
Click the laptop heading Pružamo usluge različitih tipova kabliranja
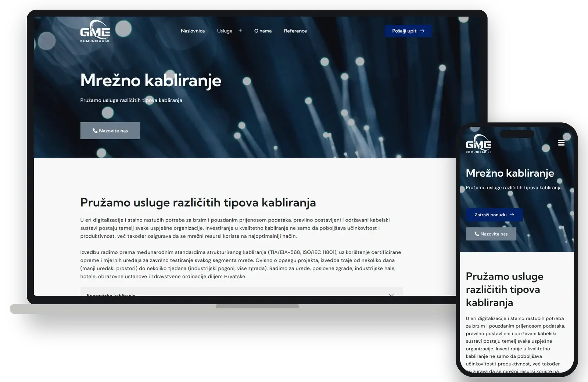coord(198,202)
